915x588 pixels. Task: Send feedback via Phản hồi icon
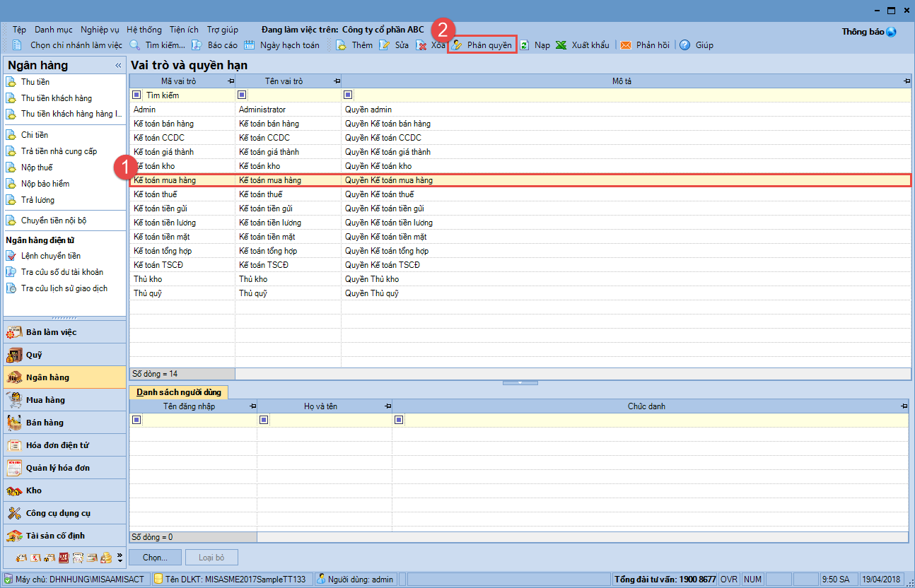tap(626, 45)
